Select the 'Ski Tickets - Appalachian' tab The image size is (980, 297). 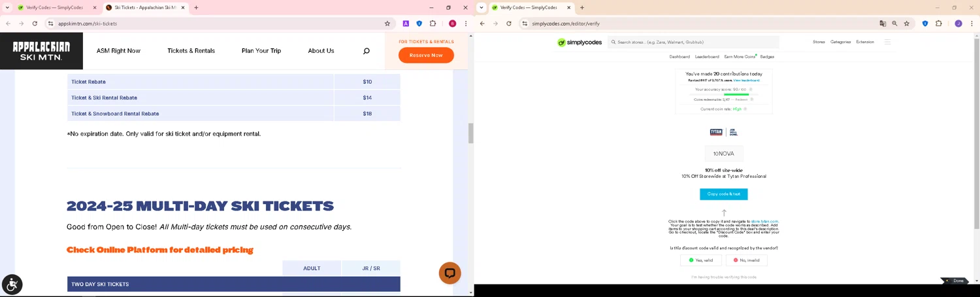tap(145, 8)
